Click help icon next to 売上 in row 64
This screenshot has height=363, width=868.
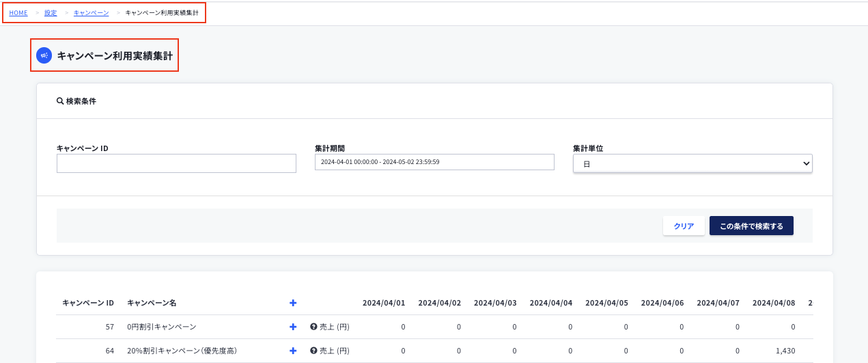(x=313, y=351)
